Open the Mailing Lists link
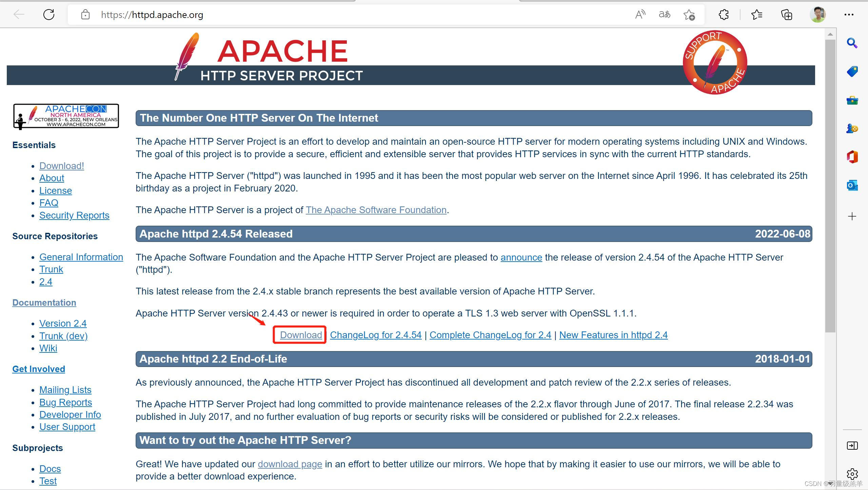Image resolution: width=868 pixels, height=490 pixels. point(65,390)
